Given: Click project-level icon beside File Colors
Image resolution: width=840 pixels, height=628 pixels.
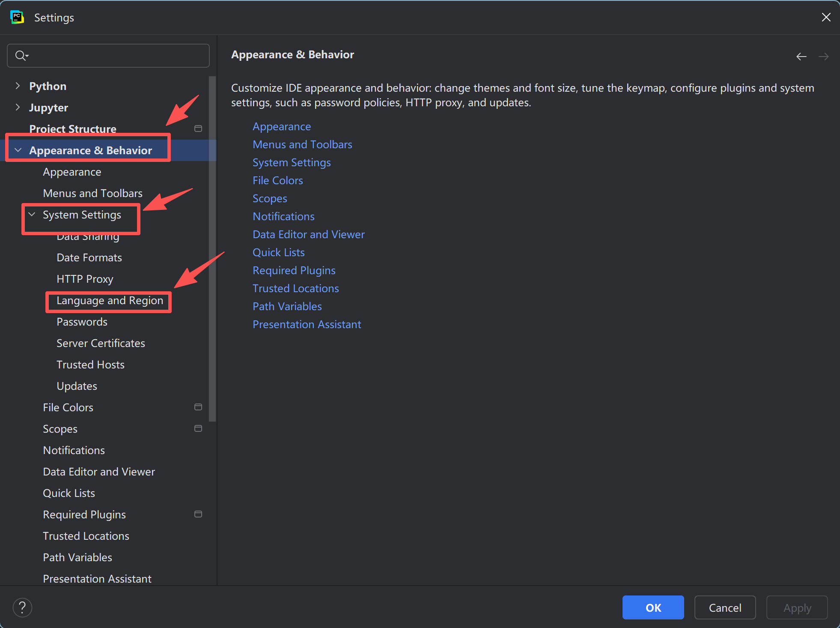Looking at the screenshot, I should 198,407.
